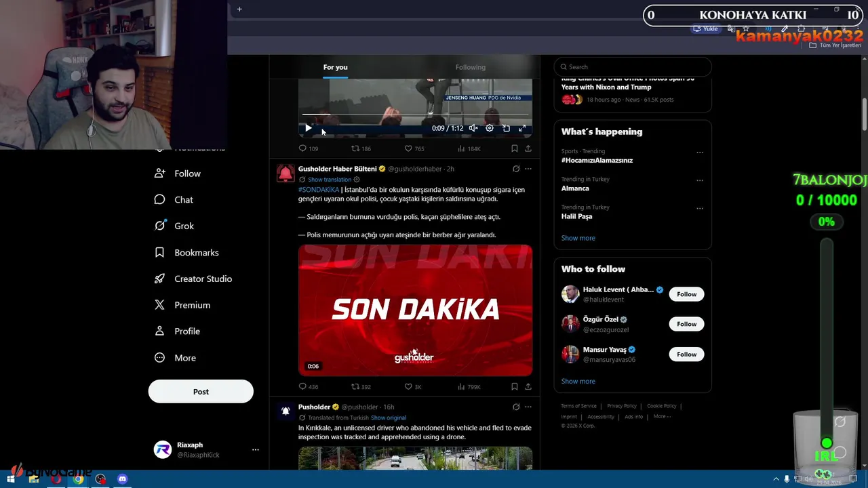Open Grok icon on Pusholder post
The width and height of the screenshot is (868, 488).
[516, 407]
